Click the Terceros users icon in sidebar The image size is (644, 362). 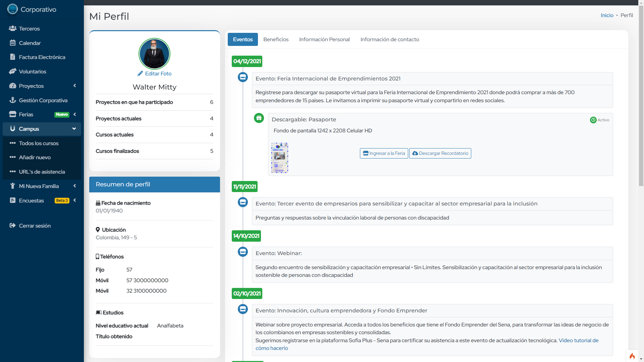12,28
